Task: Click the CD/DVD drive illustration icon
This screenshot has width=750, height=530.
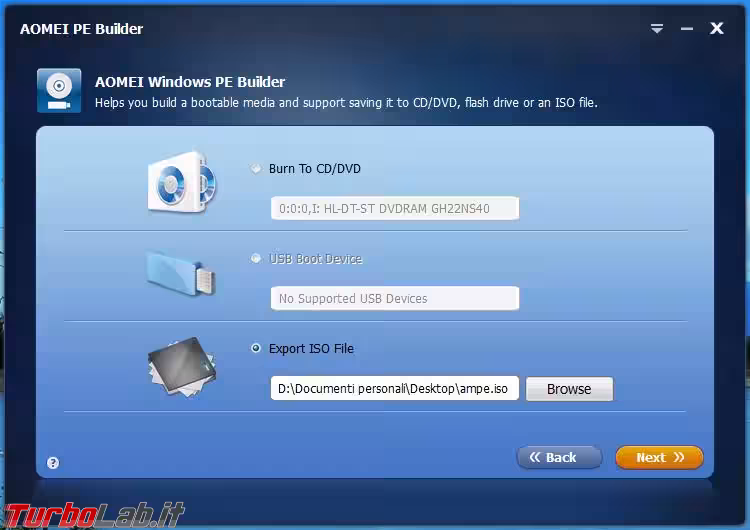Action: coord(182,182)
